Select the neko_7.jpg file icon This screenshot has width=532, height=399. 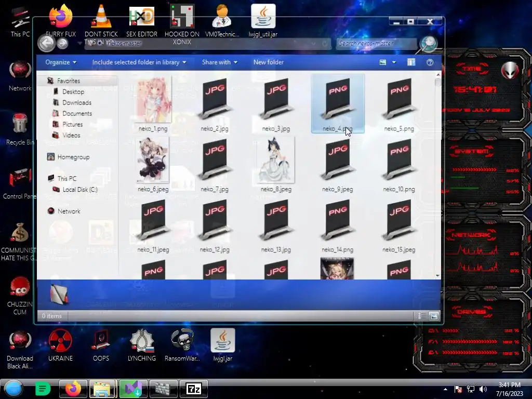pyautogui.click(x=215, y=159)
